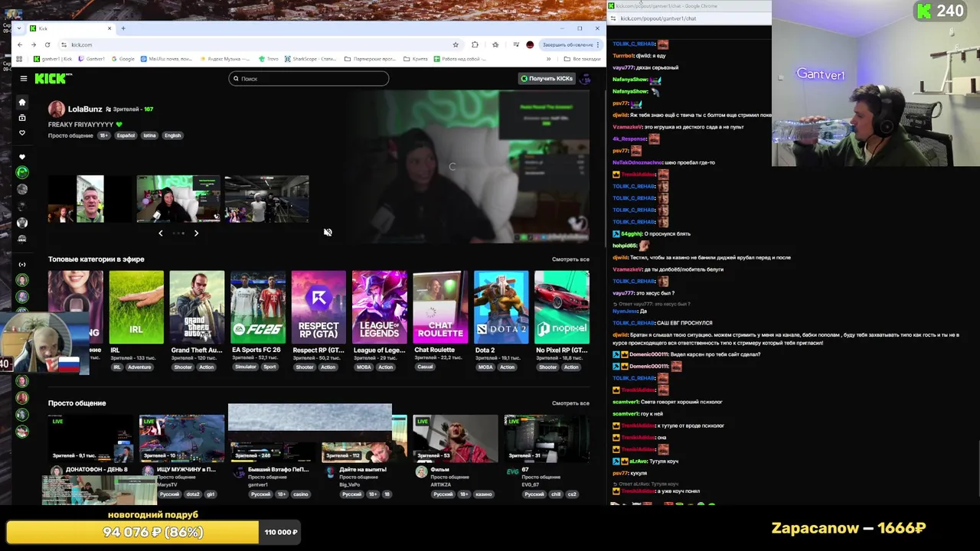
Task: Reload the kick.com page
Action: pos(47,44)
